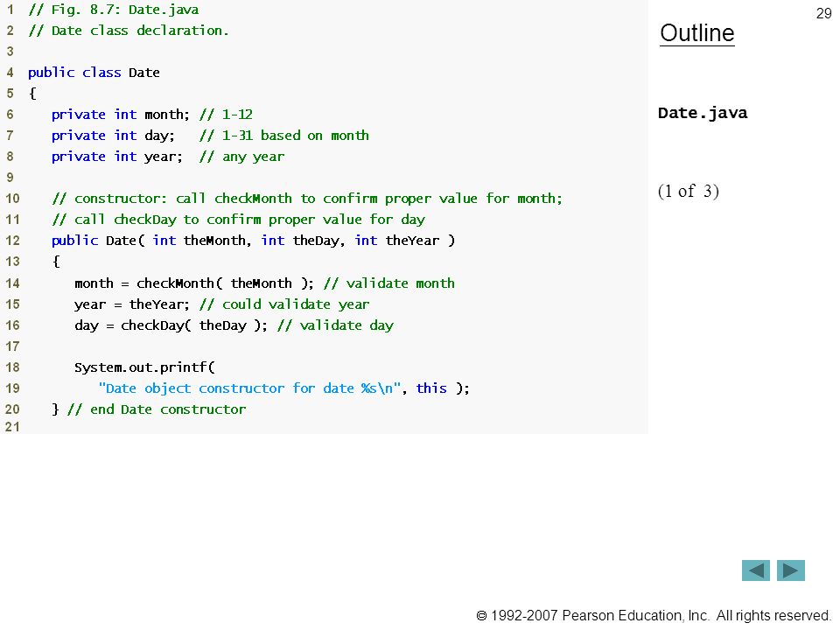The height and width of the screenshot is (630, 840).
Task: Click 'private int day;' declaration
Action: pyautogui.click(x=113, y=136)
